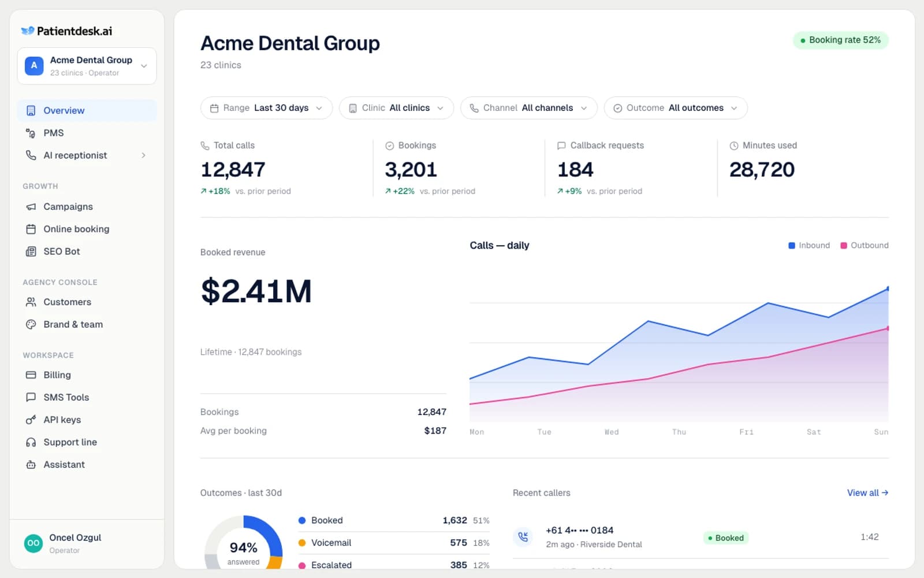
Task: Click the Channel phone filter icon
Action: (474, 108)
